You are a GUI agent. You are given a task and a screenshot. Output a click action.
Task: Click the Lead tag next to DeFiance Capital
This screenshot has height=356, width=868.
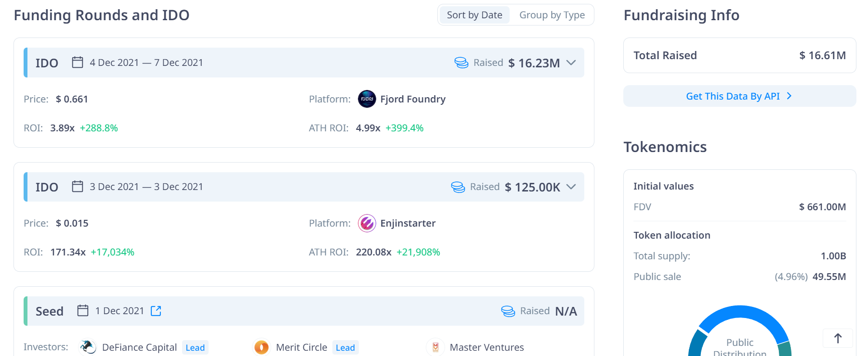(195, 348)
